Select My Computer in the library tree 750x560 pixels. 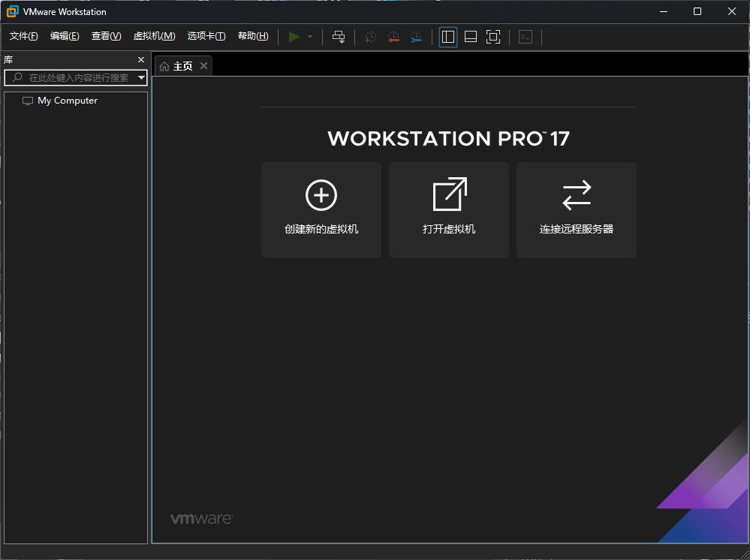click(x=67, y=101)
